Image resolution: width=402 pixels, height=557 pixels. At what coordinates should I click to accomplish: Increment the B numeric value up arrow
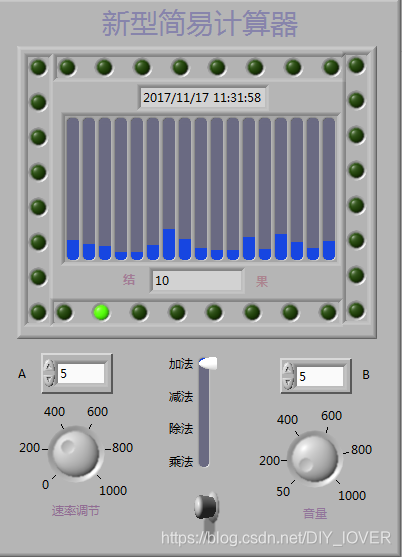288,369
